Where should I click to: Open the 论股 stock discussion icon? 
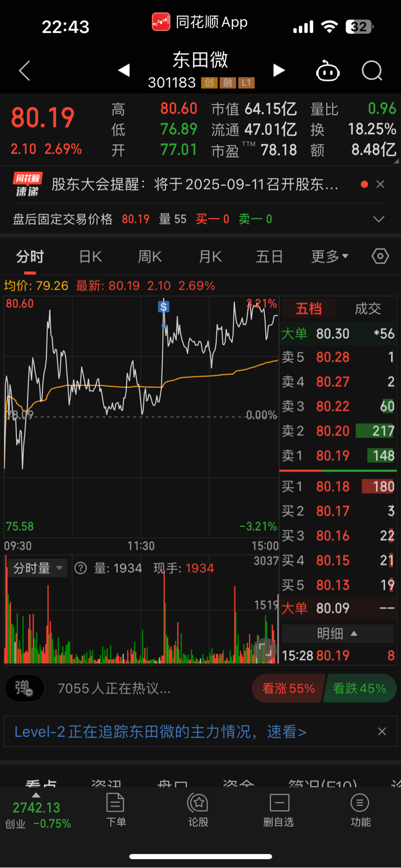pyautogui.click(x=198, y=810)
